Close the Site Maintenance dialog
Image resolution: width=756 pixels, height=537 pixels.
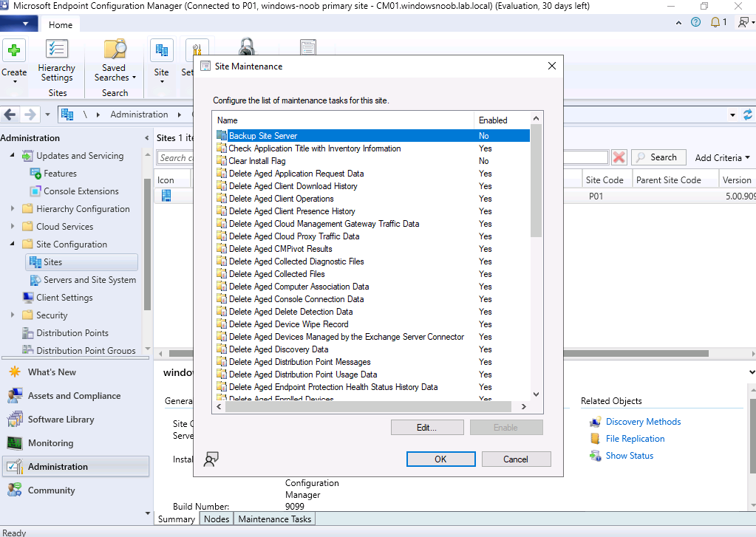(x=552, y=66)
